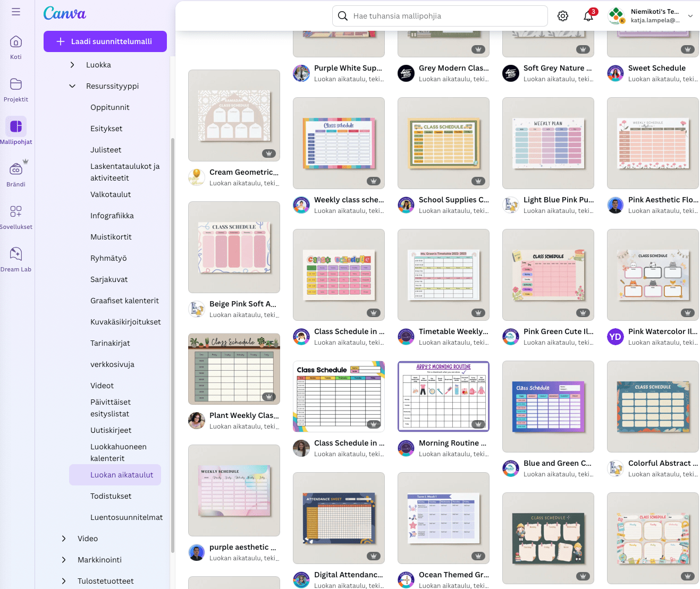Open Pink Aesthetic Flo... template title
Screen dimensions: 700x589
(663, 200)
